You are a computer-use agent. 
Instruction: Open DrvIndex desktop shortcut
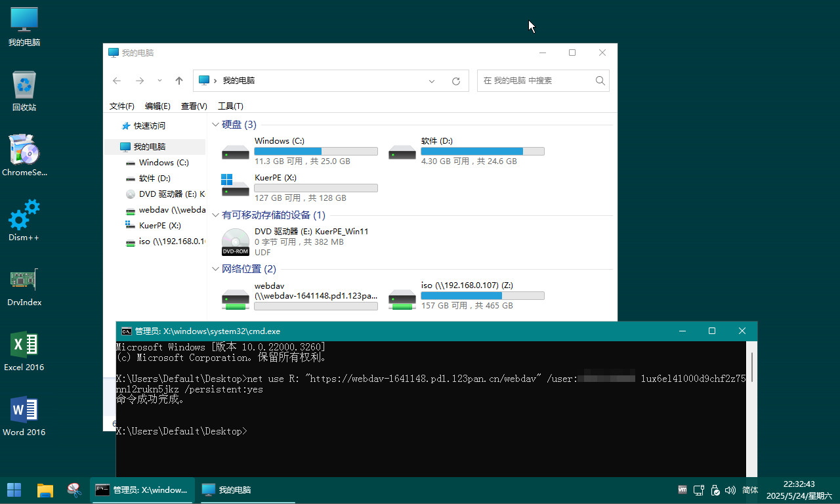(x=24, y=286)
